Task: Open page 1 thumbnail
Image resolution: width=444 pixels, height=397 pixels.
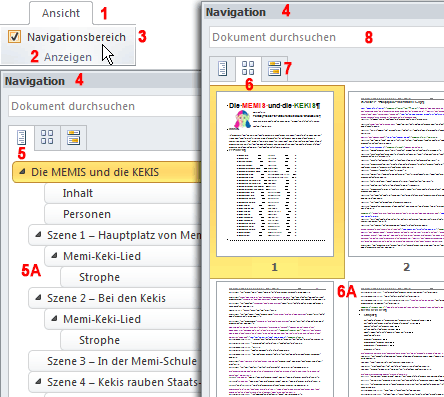Action: (x=275, y=174)
